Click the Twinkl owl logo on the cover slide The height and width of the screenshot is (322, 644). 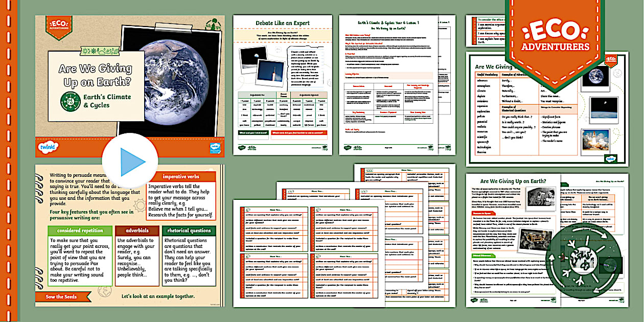(x=48, y=147)
